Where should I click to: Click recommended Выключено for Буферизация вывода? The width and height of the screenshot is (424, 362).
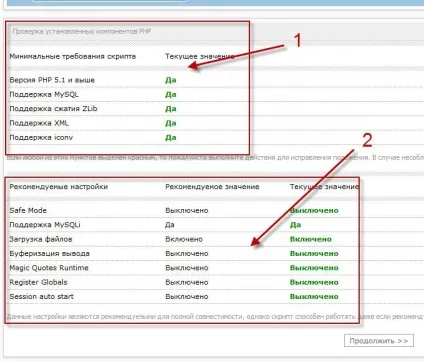click(187, 253)
